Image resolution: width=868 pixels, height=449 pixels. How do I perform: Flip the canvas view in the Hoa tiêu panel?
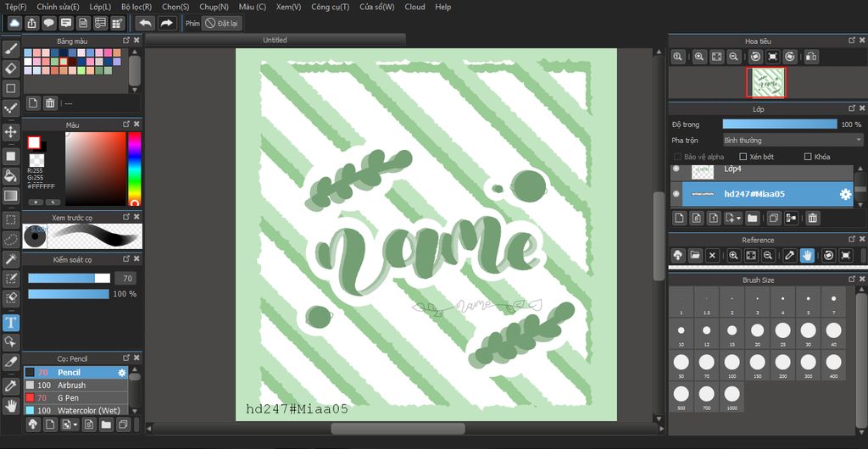tap(811, 57)
